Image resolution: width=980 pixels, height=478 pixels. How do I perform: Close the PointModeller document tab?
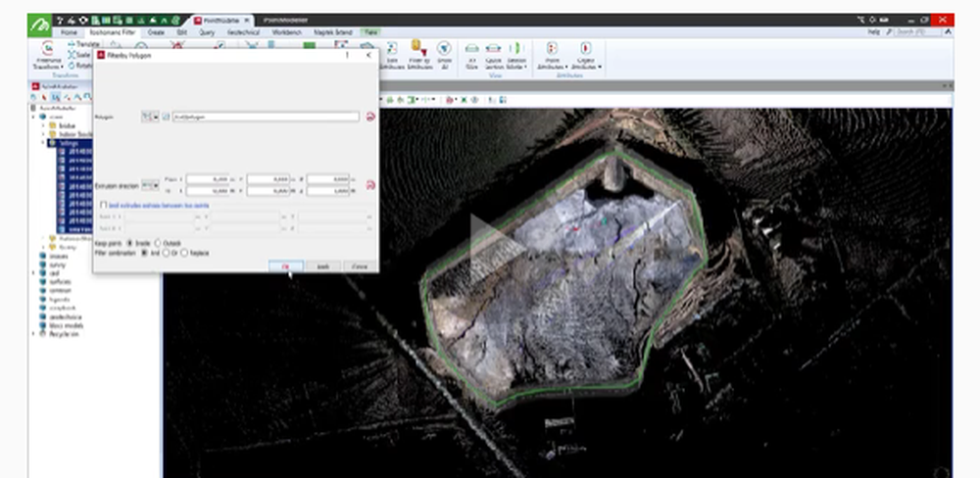pyautogui.click(x=246, y=20)
